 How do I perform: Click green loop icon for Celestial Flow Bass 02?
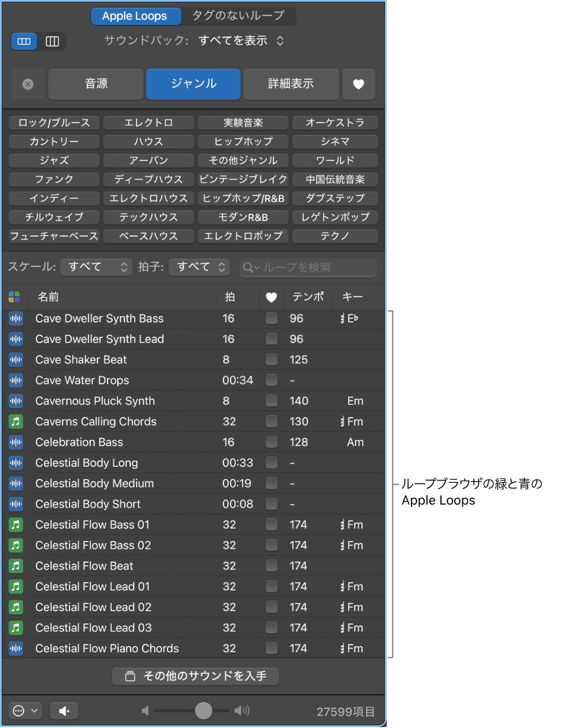16,545
